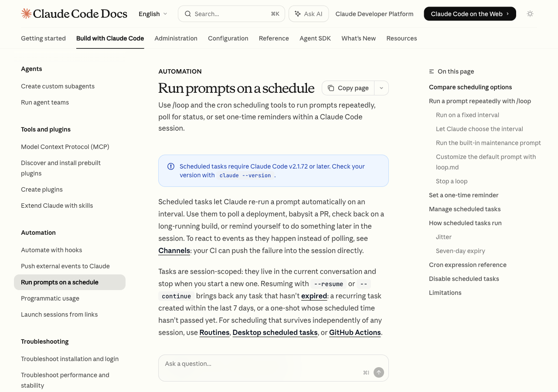Go to the Configuration tab
This screenshot has height=392, width=558.
pyautogui.click(x=228, y=38)
